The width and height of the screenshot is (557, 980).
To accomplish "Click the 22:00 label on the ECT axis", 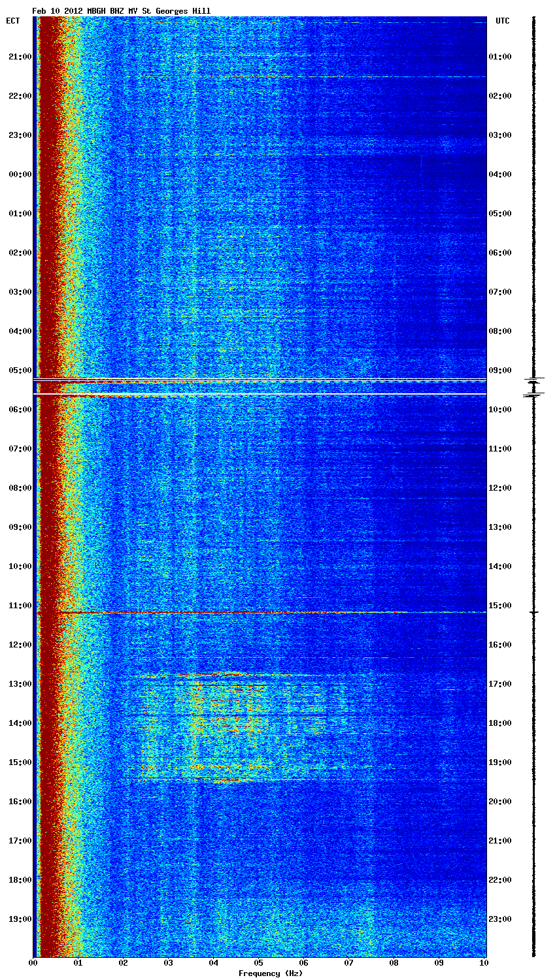I will (x=20, y=96).
